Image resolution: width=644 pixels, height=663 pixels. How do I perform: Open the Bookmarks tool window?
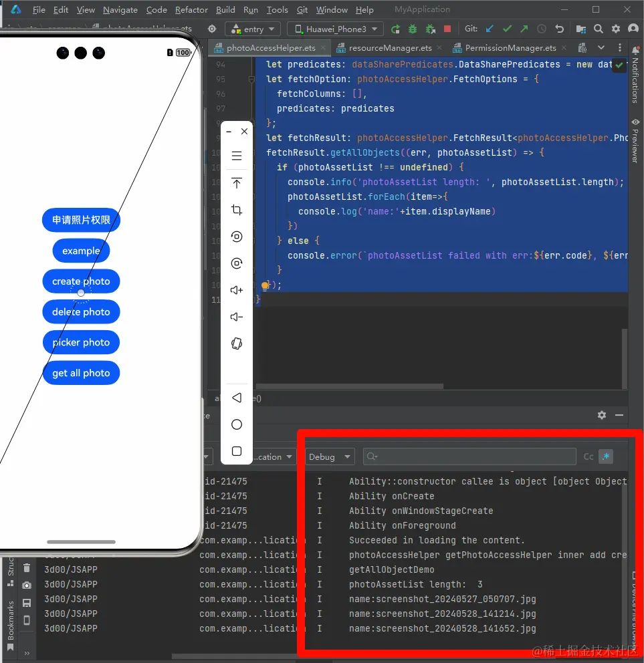(10, 625)
